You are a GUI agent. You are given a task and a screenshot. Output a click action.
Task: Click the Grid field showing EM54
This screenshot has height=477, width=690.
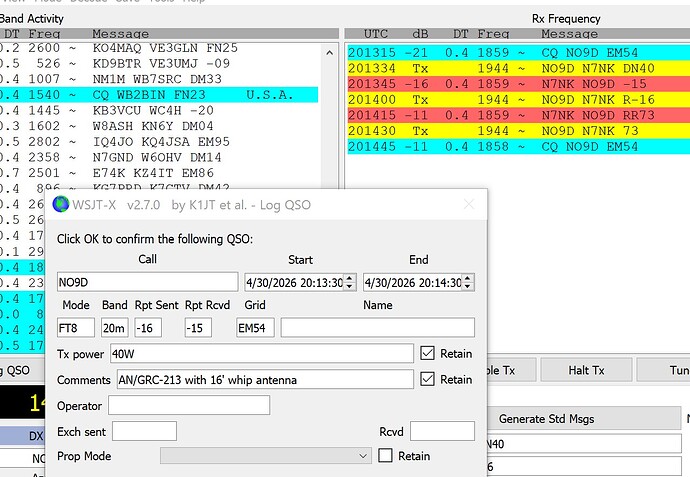click(x=255, y=328)
